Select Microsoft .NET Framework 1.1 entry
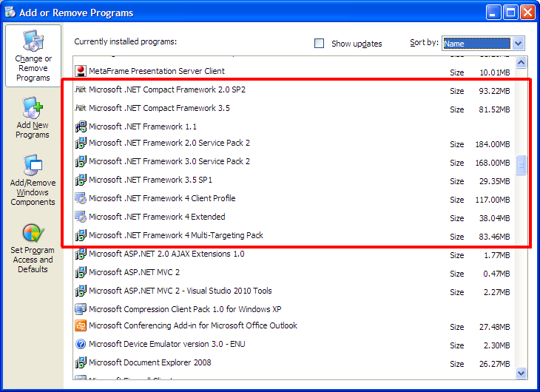 tap(143, 126)
